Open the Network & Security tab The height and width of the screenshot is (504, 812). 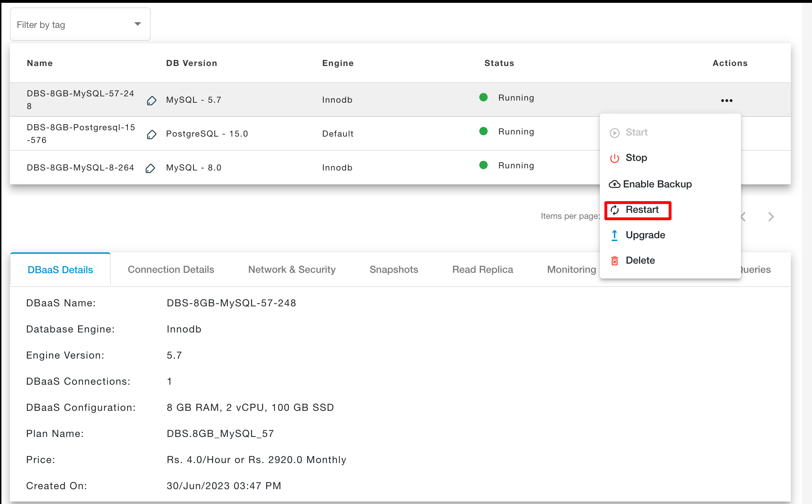click(x=292, y=269)
